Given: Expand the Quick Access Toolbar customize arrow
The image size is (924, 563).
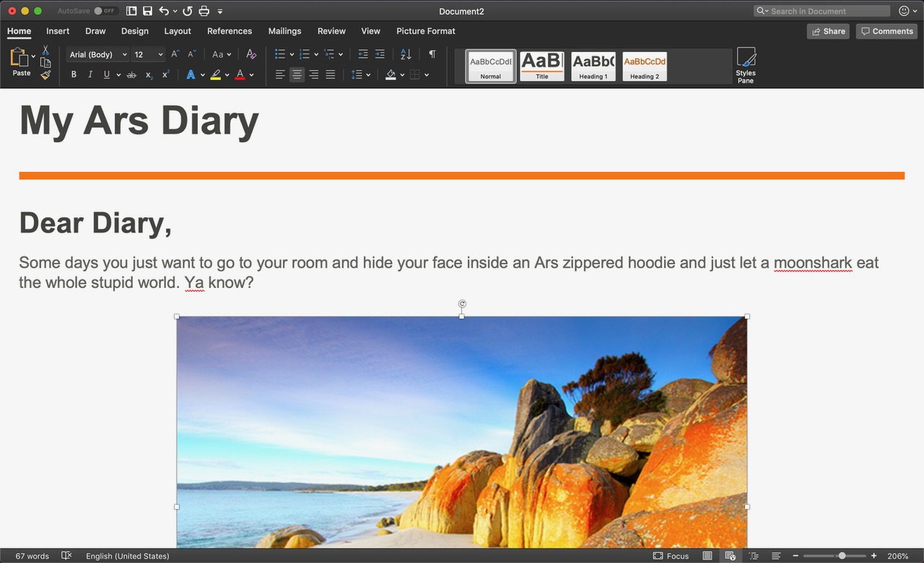Looking at the screenshot, I should [220, 11].
